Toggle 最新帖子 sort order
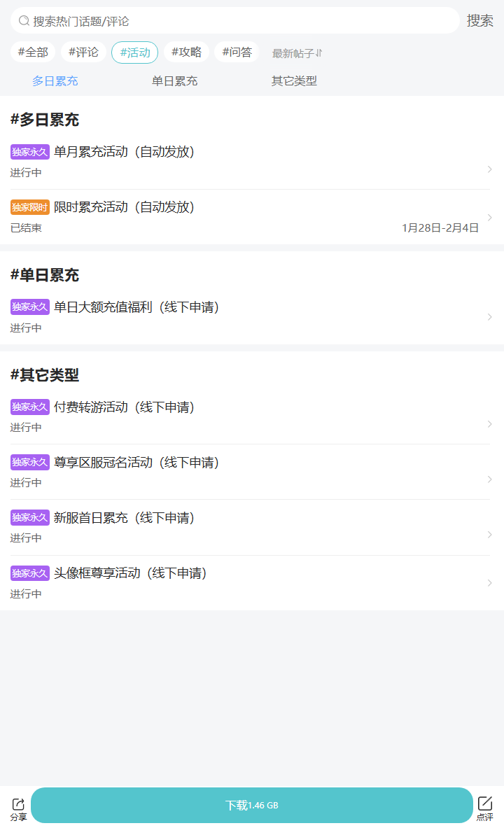Image resolution: width=504 pixels, height=828 pixels. point(297,53)
